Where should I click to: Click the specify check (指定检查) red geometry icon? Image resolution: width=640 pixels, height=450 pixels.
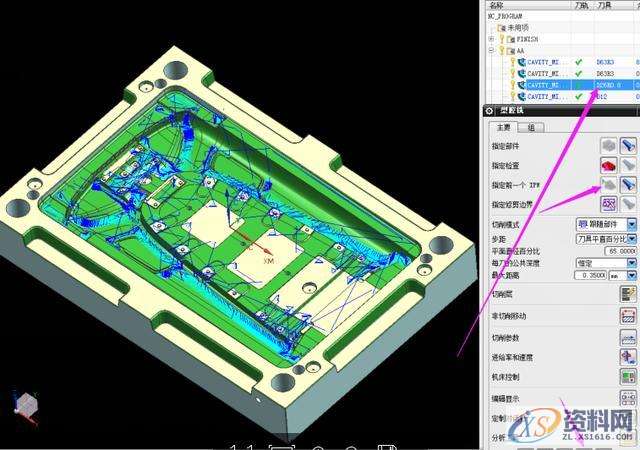[x=607, y=166]
